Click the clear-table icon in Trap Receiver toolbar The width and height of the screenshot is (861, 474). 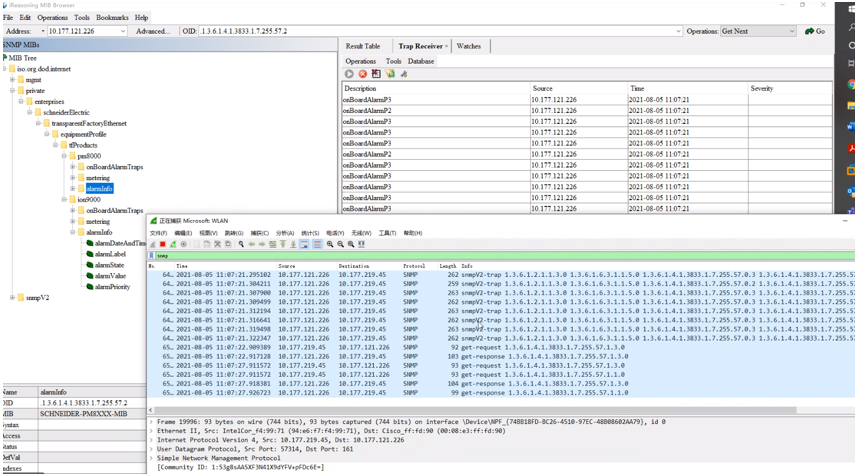point(376,74)
